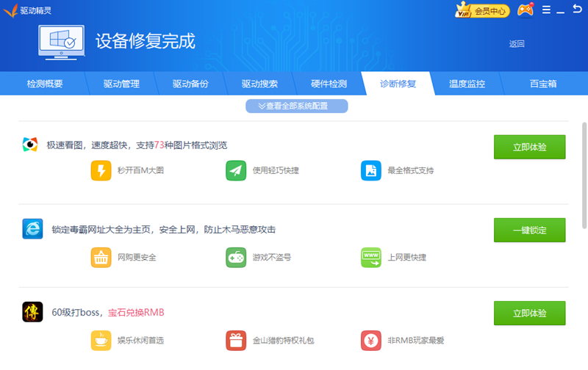Open the 驱动管理 tab
Screen dimensions: 588x370
pos(121,84)
